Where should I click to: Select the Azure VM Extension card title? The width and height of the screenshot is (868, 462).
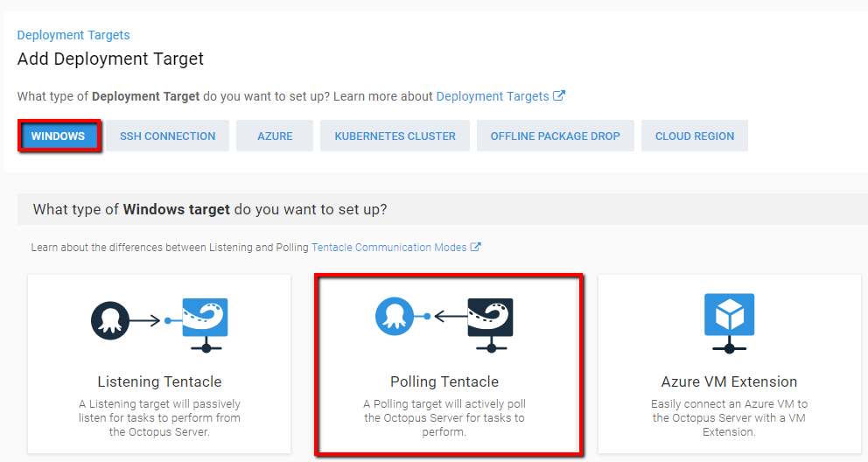(729, 381)
